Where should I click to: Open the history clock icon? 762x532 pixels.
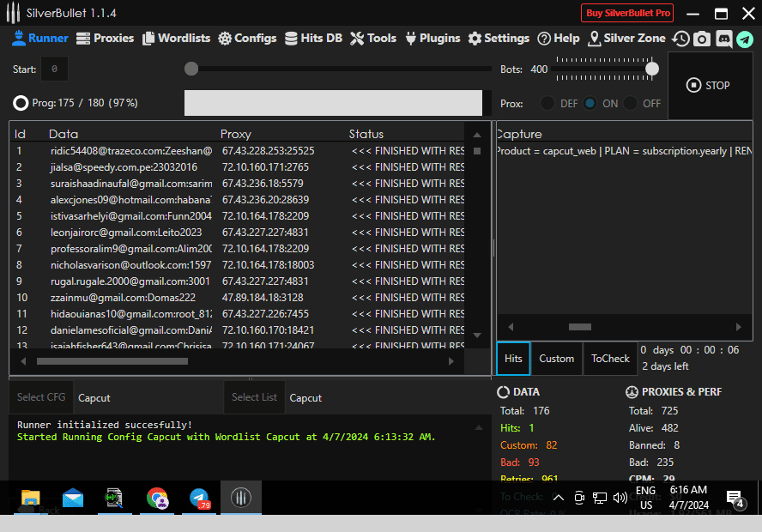pos(680,39)
